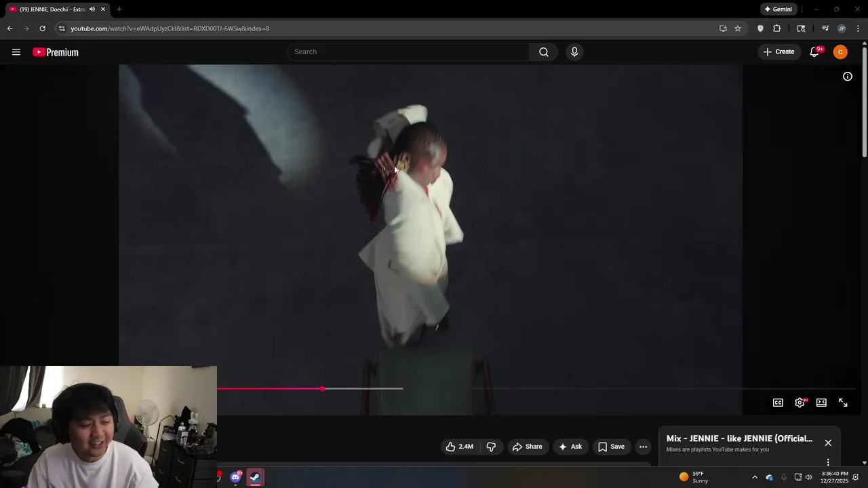Open shield extension icon in toolbar
868x488 pixels.
760,28
